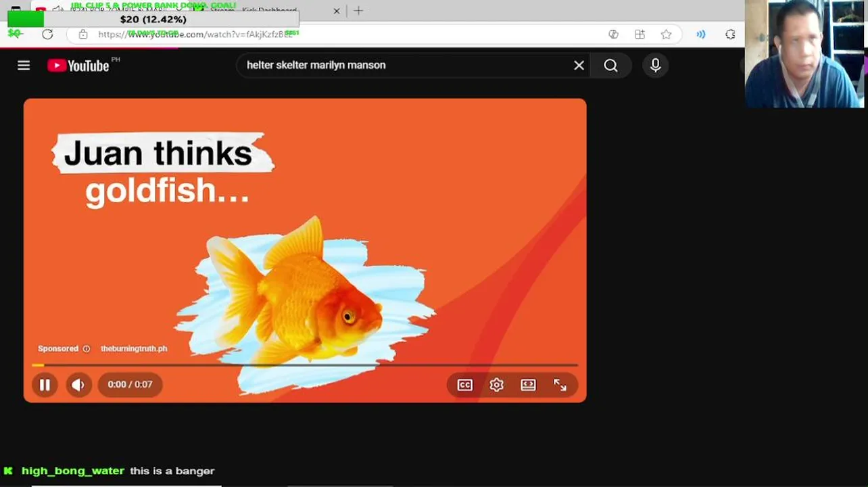Image resolution: width=868 pixels, height=487 pixels.
Task: Click the browser address bar URL
Action: [196, 34]
